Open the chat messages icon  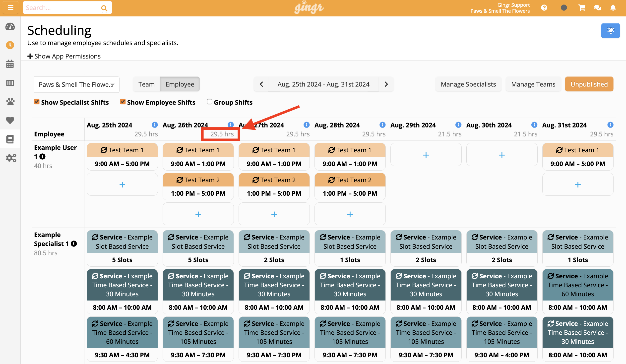(x=598, y=8)
